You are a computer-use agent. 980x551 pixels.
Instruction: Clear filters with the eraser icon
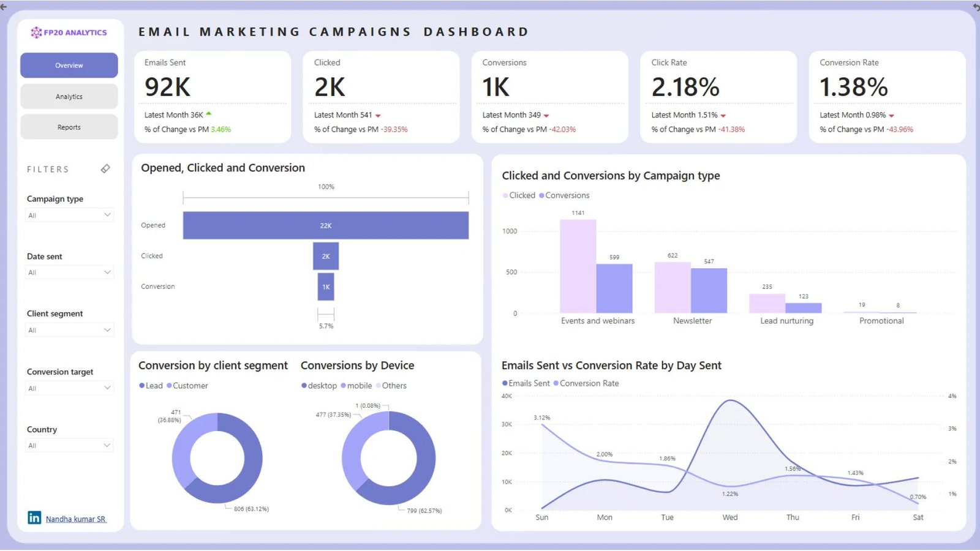[x=105, y=168]
